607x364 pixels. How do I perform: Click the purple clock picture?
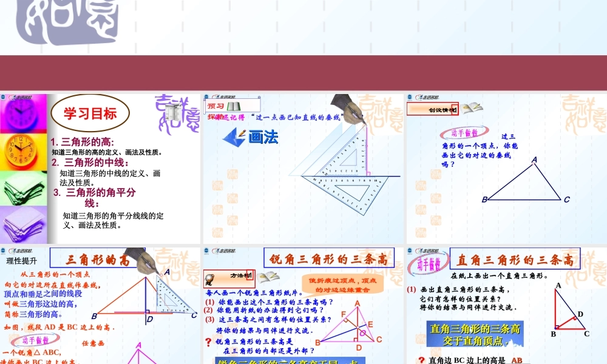click(x=23, y=113)
